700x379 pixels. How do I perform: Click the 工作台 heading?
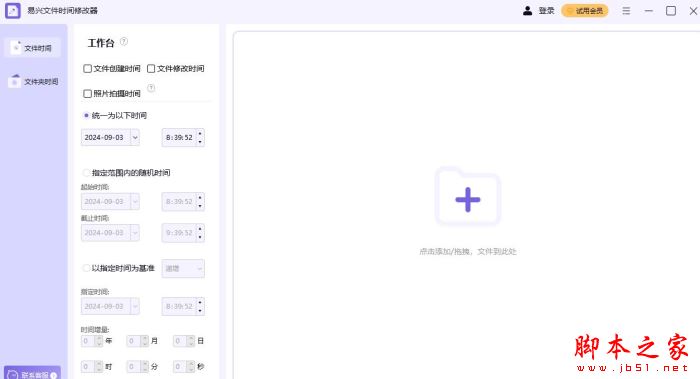[101, 42]
